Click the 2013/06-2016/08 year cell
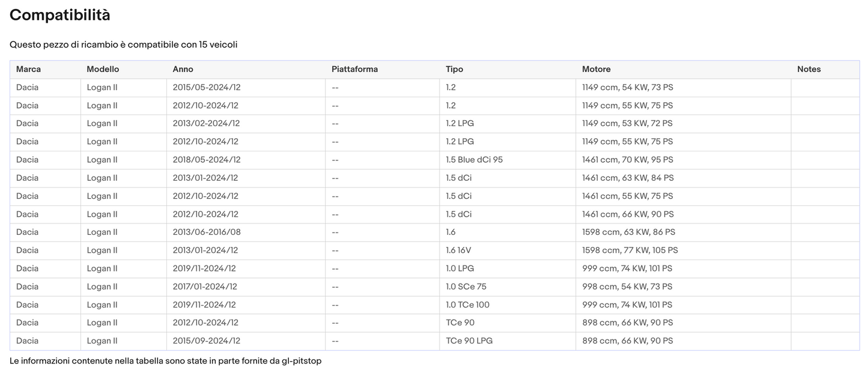 tap(206, 232)
